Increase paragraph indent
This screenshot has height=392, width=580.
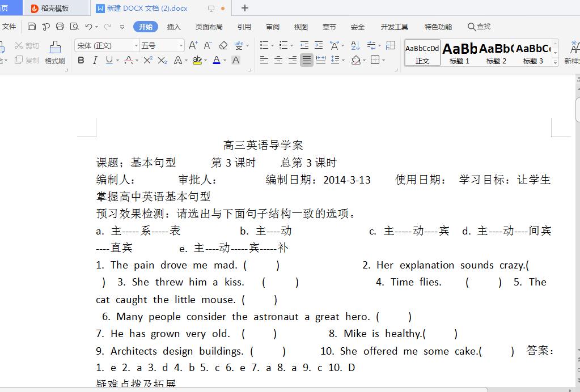point(319,45)
